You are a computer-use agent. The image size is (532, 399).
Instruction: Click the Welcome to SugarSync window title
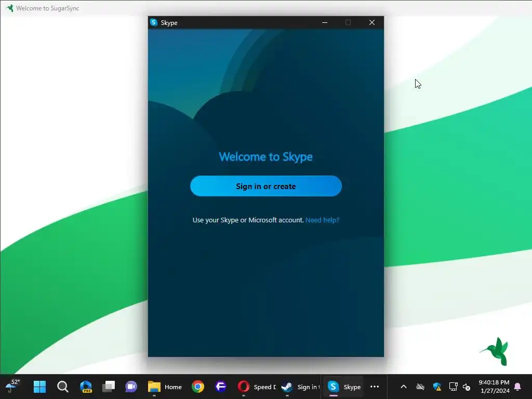point(47,8)
